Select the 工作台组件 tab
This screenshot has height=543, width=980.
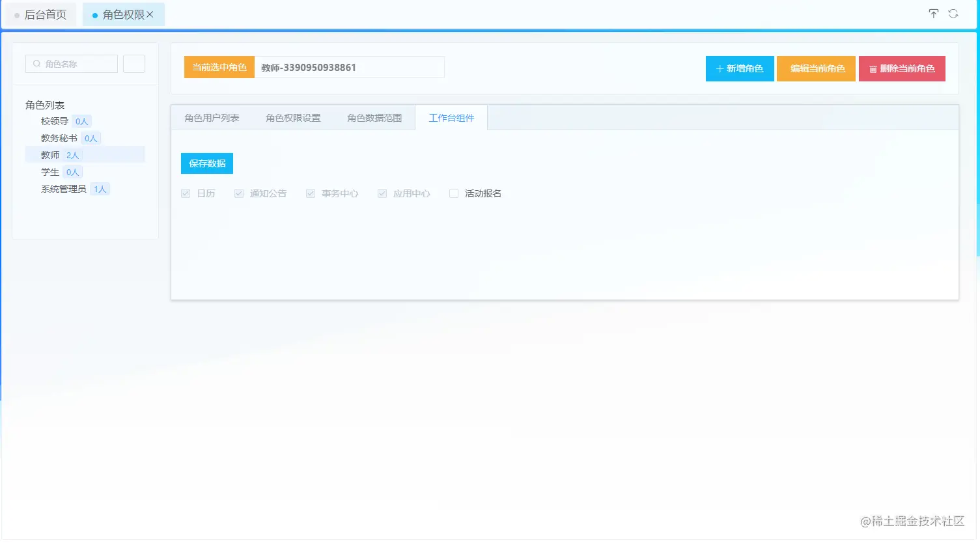tap(451, 118)
